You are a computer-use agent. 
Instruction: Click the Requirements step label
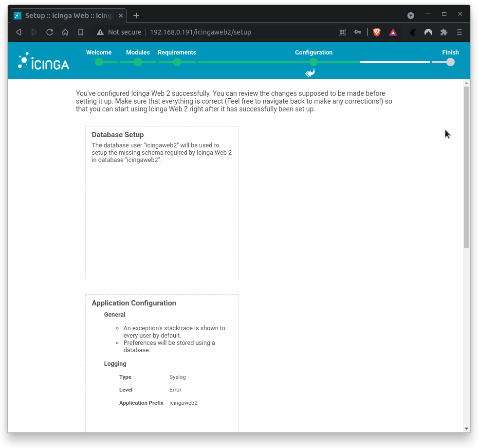[177, 52]
